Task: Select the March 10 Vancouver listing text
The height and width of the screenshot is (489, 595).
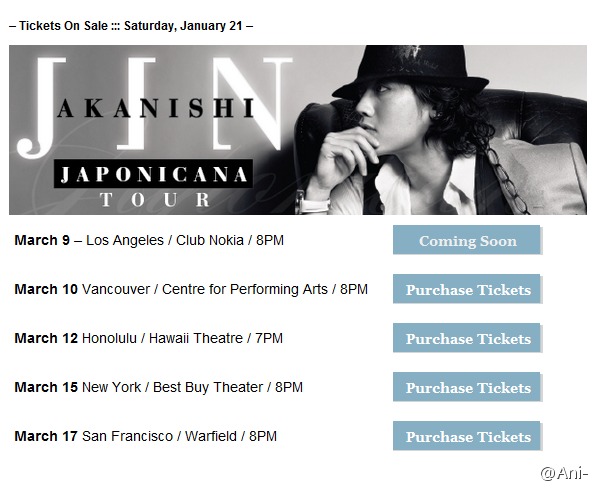Action: tap(191, 289)
